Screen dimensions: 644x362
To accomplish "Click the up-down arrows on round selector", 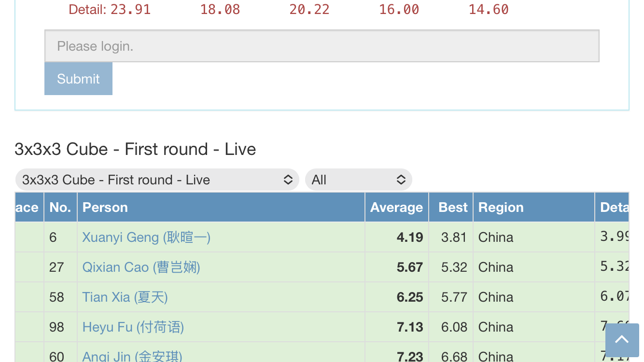I will coord(288,180).
